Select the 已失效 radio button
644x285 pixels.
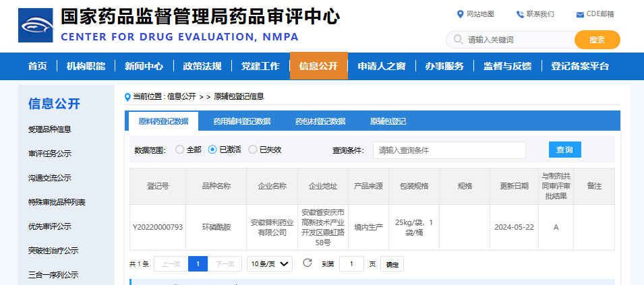253,150
